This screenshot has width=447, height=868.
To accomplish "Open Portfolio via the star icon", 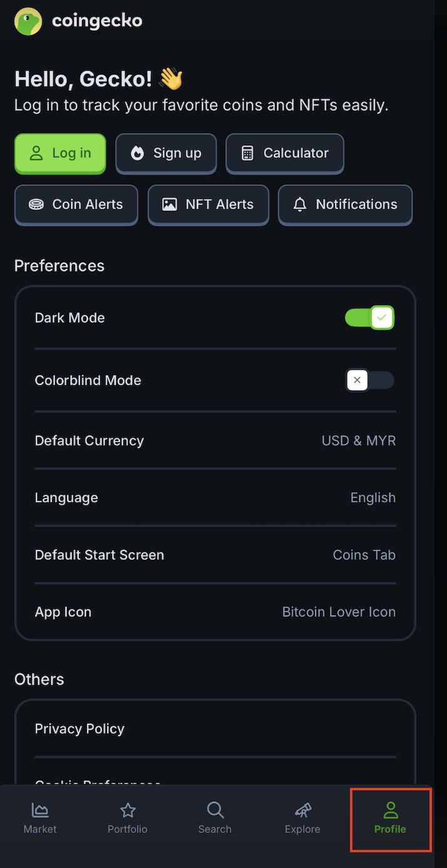I will pos(128,810).
